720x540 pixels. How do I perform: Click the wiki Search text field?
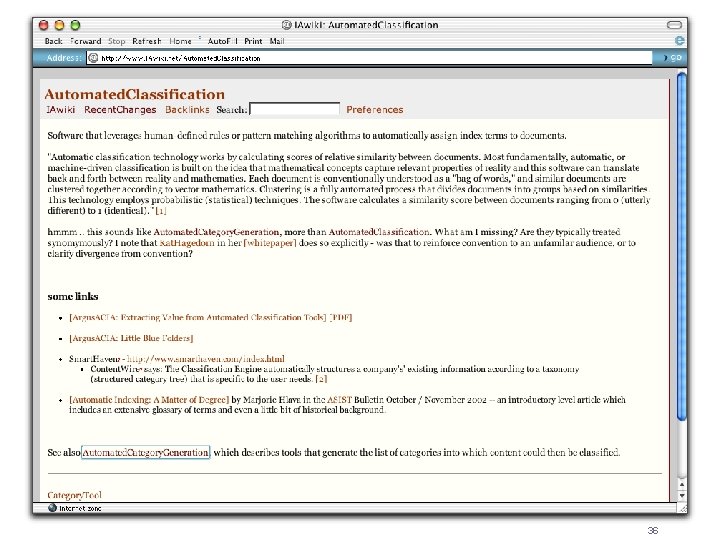coord(294,109)
